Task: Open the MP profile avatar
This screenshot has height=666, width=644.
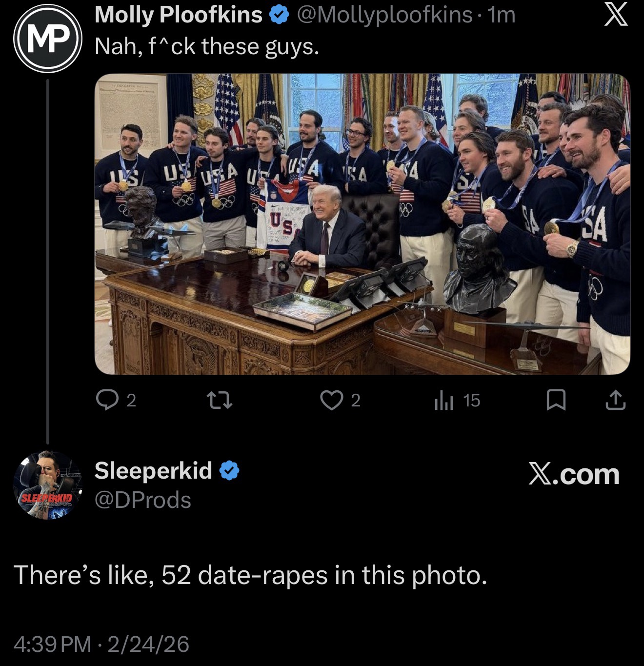Action: tap(47, 39)
